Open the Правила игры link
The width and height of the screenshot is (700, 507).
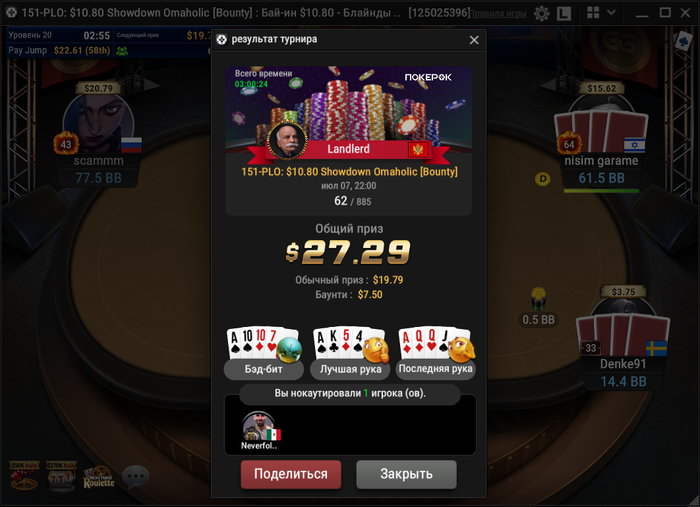click(498, 13)
